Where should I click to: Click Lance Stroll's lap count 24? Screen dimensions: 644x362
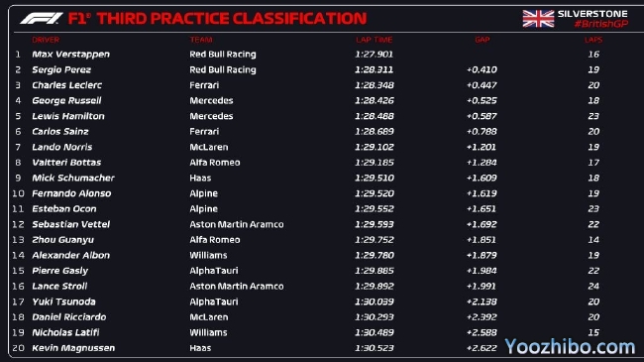593,286
